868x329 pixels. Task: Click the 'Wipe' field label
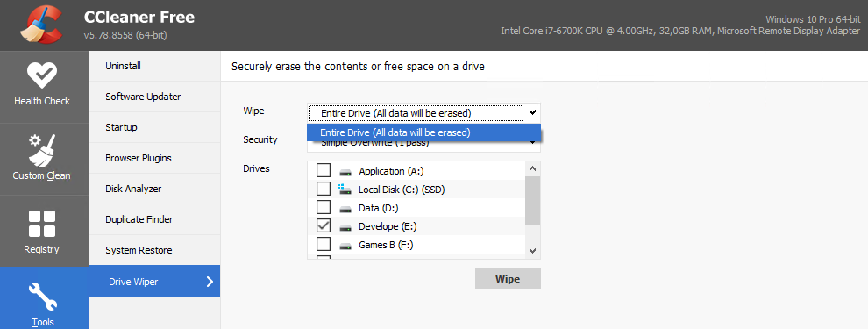coord(253,111)
